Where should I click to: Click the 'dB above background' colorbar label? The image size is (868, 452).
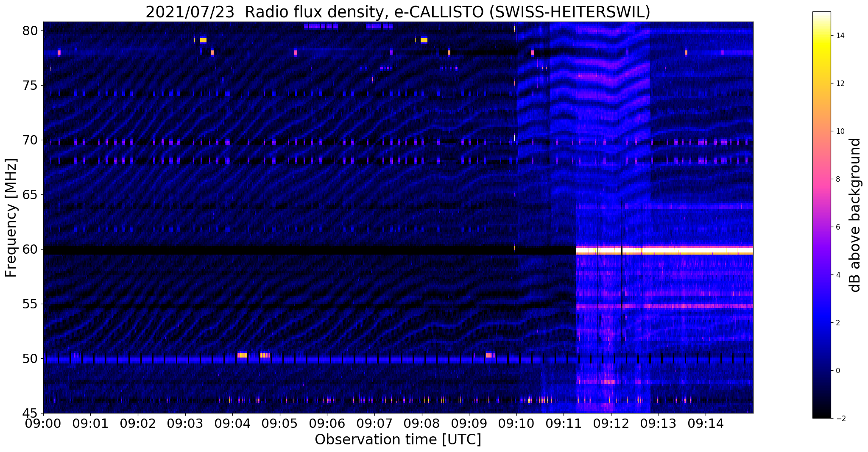tap(855, 215)
